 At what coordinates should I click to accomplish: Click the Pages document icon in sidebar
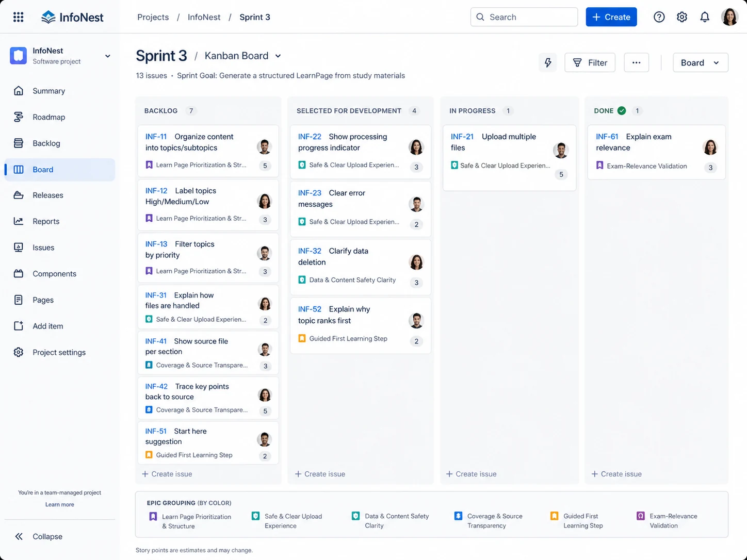coord(19,300)
